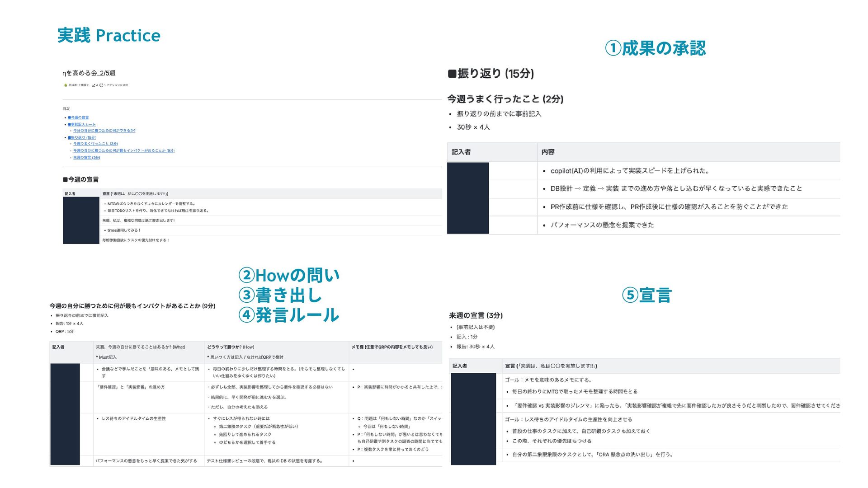This screenshot has height=488, width=868.
Task: Click the 実践 Practice slide title
Action: coord(109,35)
